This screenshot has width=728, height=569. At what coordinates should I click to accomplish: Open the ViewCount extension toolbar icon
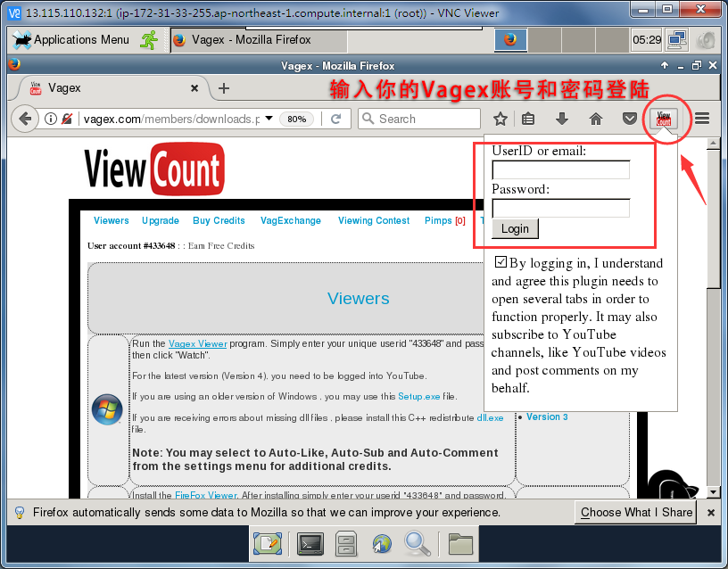pos(664,119)
